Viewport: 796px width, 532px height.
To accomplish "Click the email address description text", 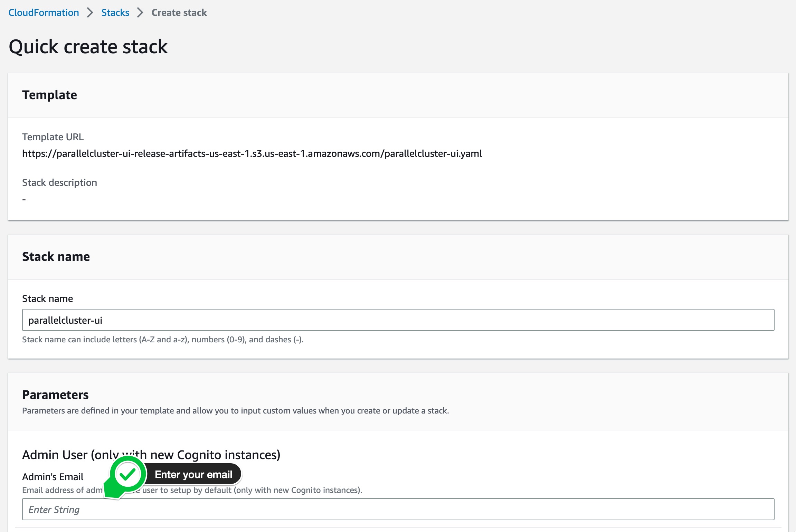I will 192,490.
